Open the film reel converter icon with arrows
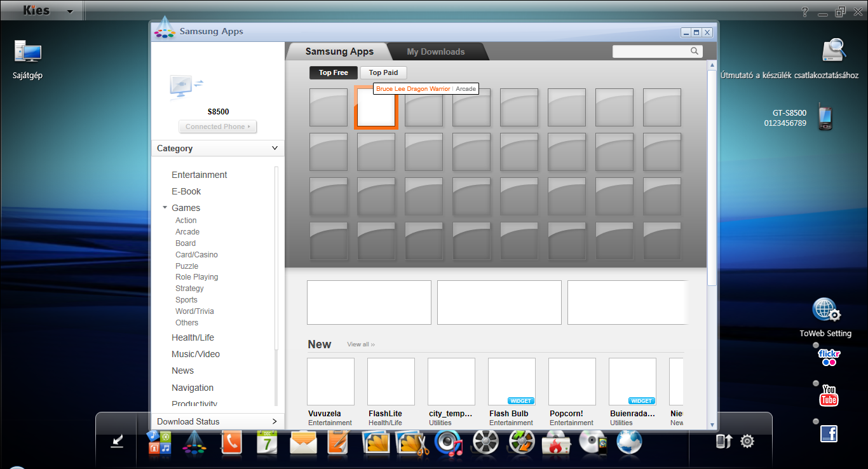The height and width of the screenshot is (469, 868). click(x=522, y=443)
